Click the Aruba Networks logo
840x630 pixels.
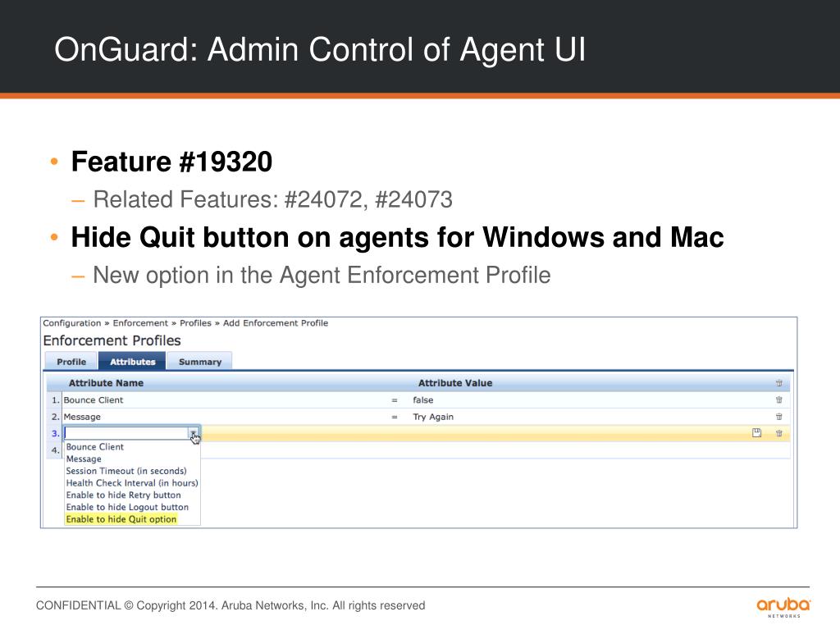pos(783,607)
